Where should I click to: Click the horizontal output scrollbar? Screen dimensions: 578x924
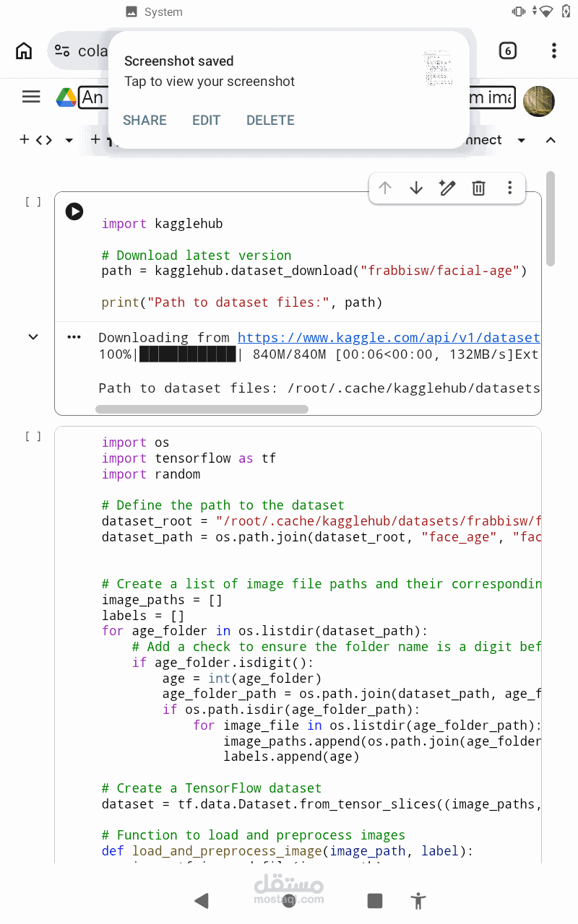tap(202, 409)
